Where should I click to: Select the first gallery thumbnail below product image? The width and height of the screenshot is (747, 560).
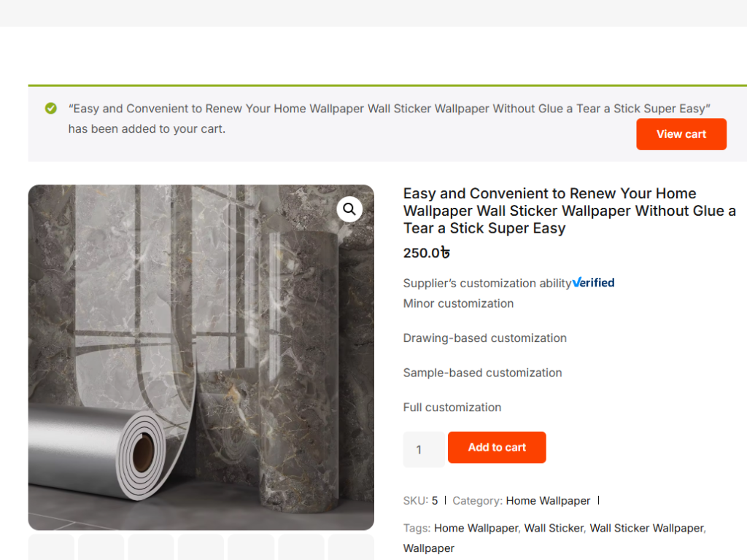(51, 548)
